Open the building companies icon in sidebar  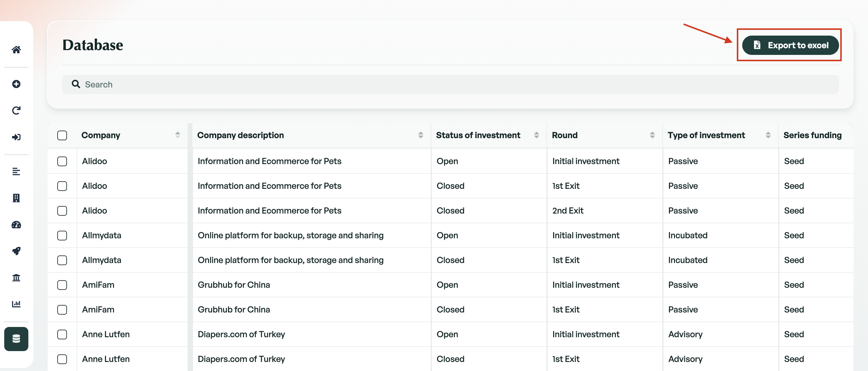pyautogui.click(x=16, y=198)
